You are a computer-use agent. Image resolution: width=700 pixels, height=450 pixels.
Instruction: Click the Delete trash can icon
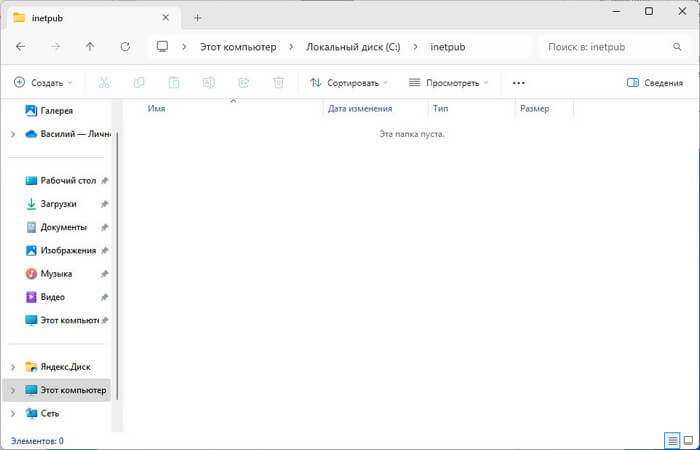click(279, 83)
